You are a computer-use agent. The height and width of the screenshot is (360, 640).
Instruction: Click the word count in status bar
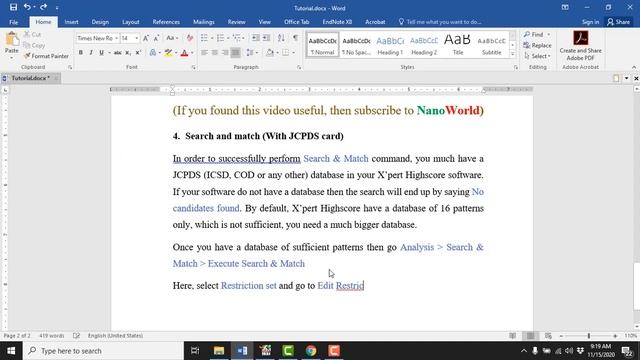point(51,336)
